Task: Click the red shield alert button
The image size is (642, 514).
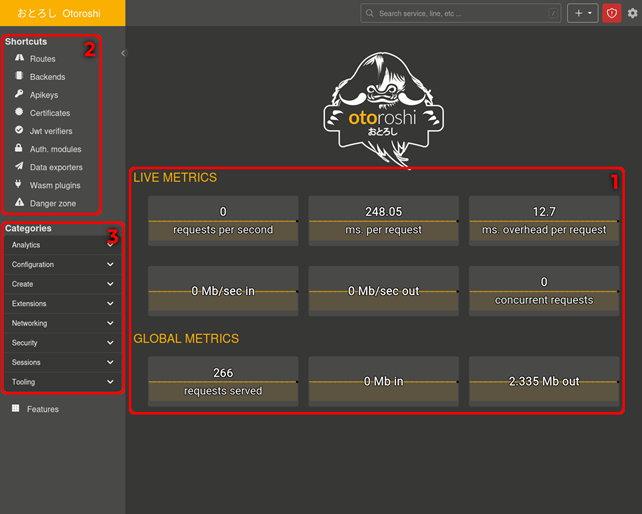Action: pyautogui.click(x=612, y=13)
